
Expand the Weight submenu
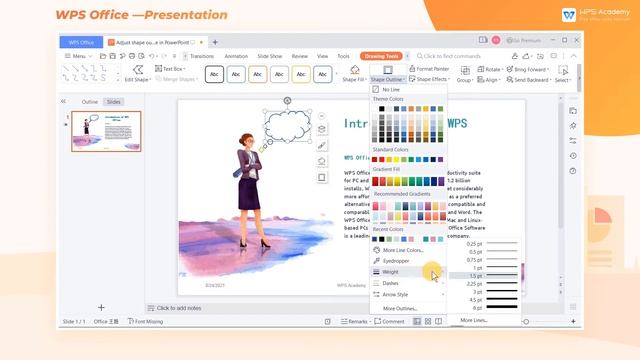[x=408, y=272]
